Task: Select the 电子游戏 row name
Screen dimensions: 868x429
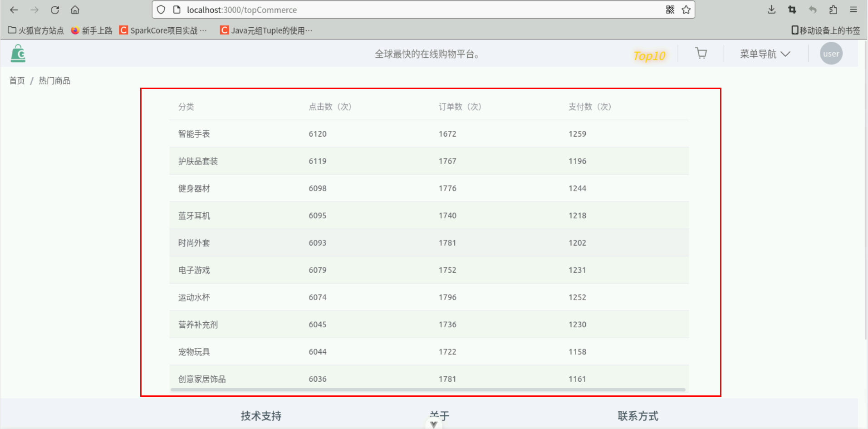Action: (194, 270)
